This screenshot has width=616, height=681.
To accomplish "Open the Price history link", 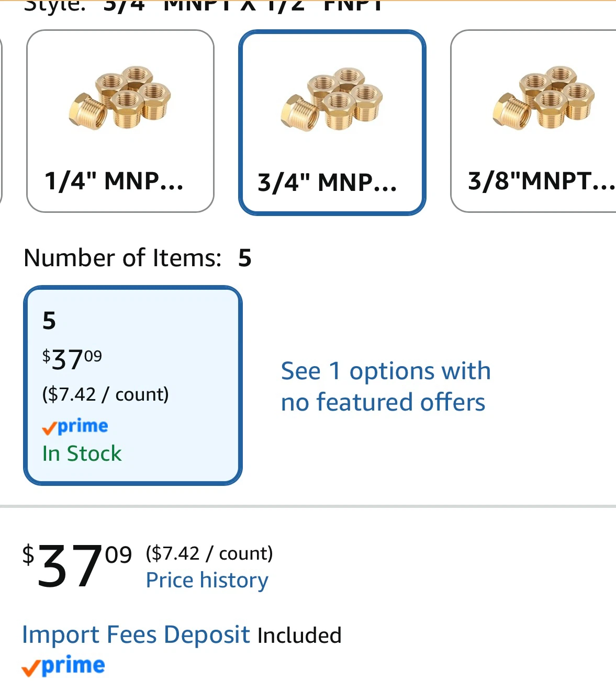I will click(207, 580).
